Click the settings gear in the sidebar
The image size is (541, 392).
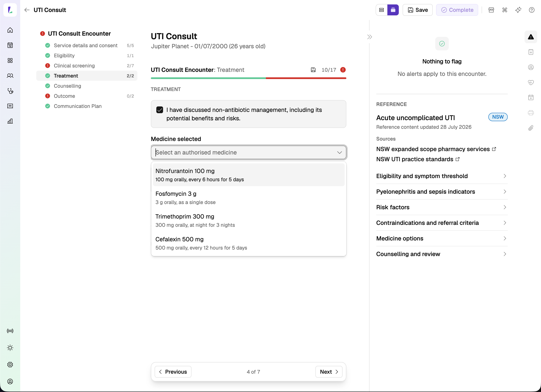pos(10,365)
